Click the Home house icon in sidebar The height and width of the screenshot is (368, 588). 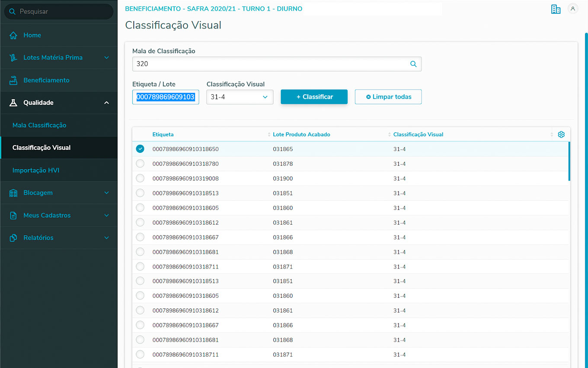click(13, 36)
